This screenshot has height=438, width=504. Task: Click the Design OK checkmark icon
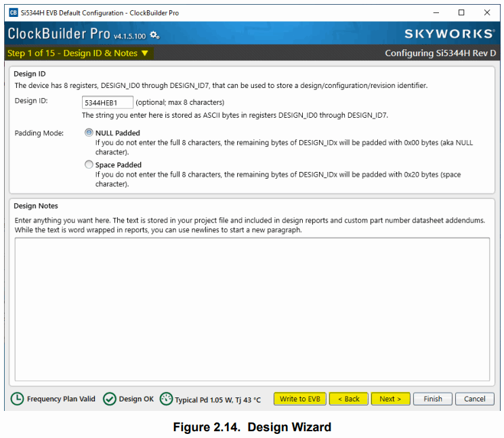pyautogui.click(x=110, y=399)
